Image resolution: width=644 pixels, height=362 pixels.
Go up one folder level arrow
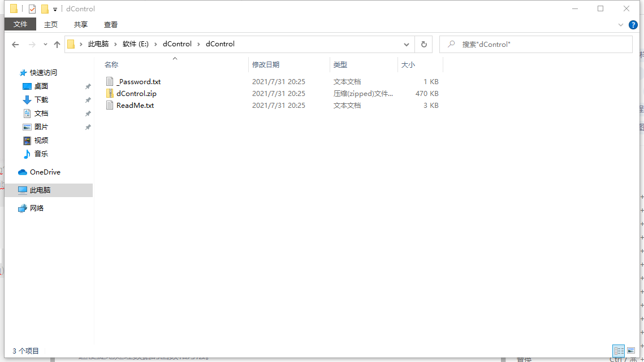pos(57,44)
